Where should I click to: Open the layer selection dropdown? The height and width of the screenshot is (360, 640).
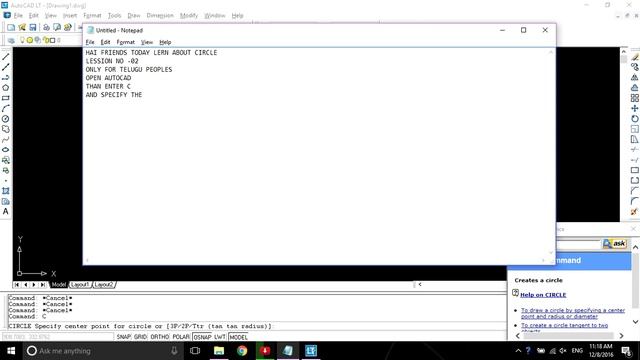[x=50, y=40]
